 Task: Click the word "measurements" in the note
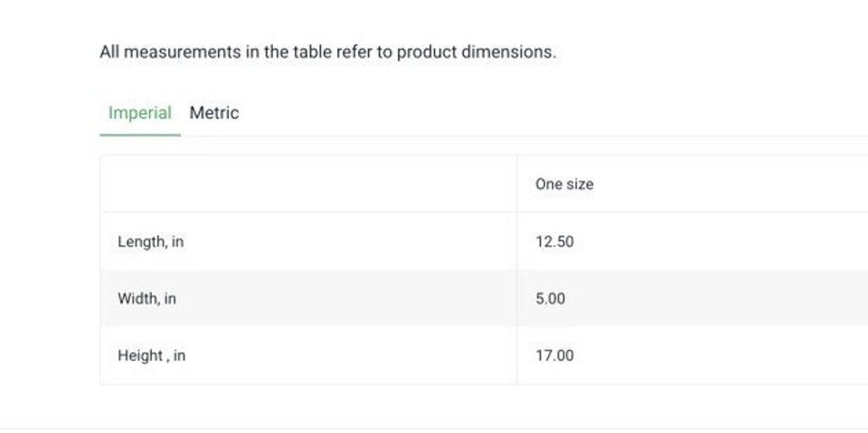click(183, 52)
